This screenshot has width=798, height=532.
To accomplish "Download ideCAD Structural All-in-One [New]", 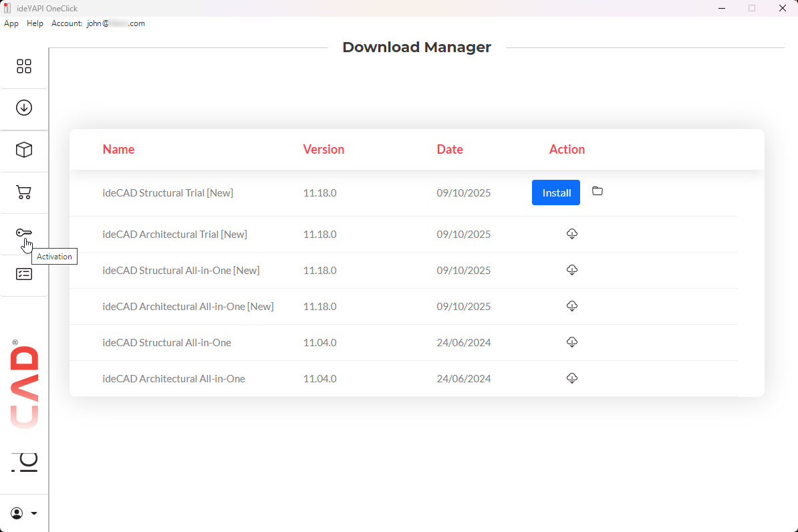I will pyautogui.click(x=571, y=270).
